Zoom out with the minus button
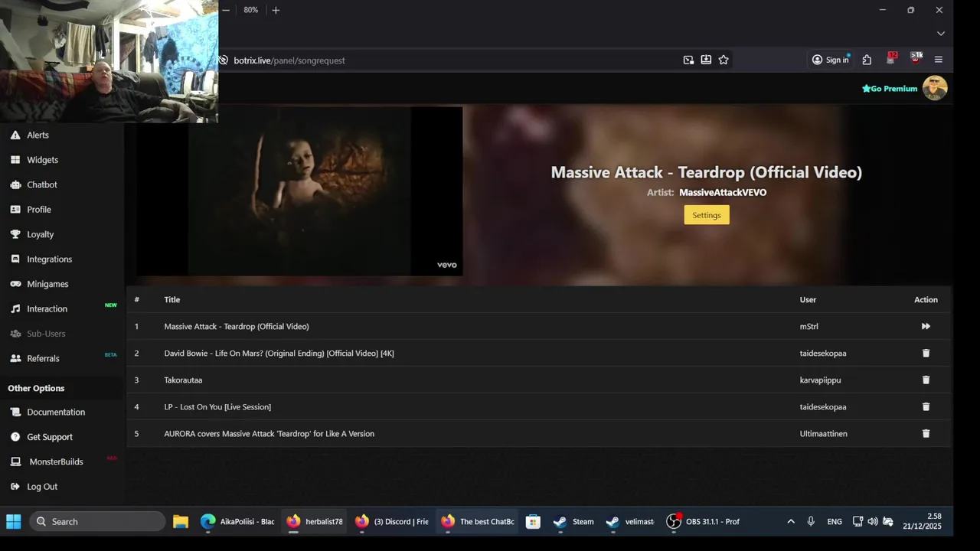Screen dimensions: 980x551 226,10
